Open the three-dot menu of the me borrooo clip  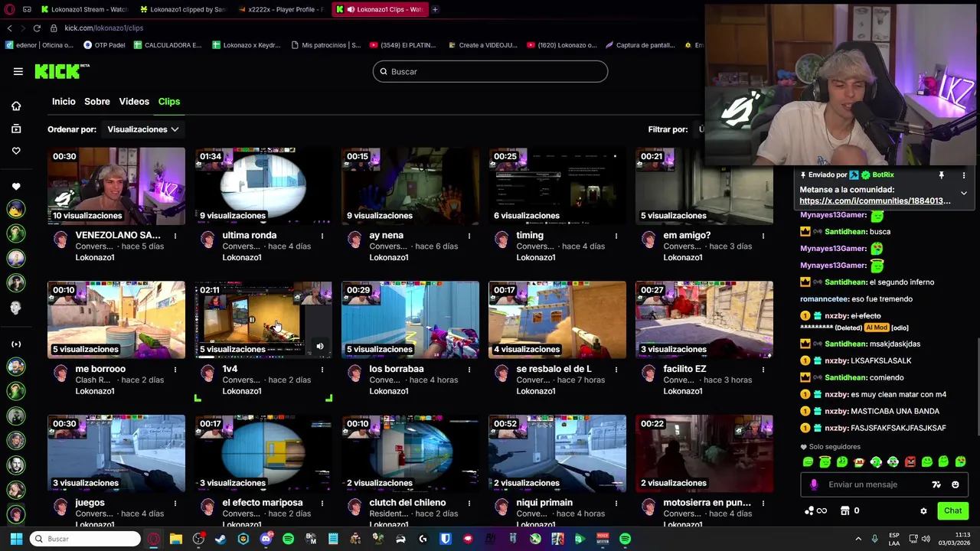(175, 370)
